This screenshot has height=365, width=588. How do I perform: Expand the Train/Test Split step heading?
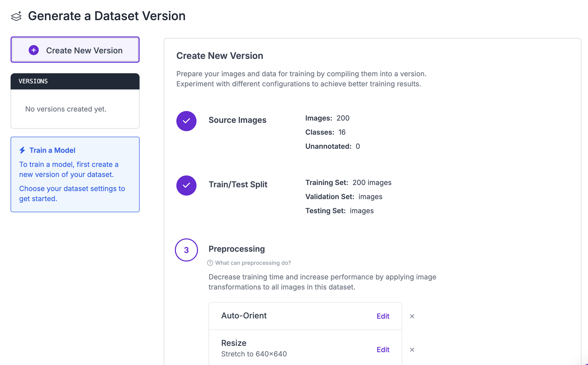pos(238,185)
